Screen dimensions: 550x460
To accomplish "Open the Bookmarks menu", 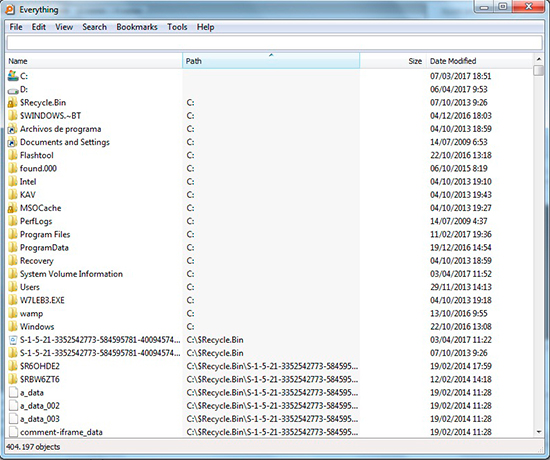I will pyautogui.click(x=137, y=27).
